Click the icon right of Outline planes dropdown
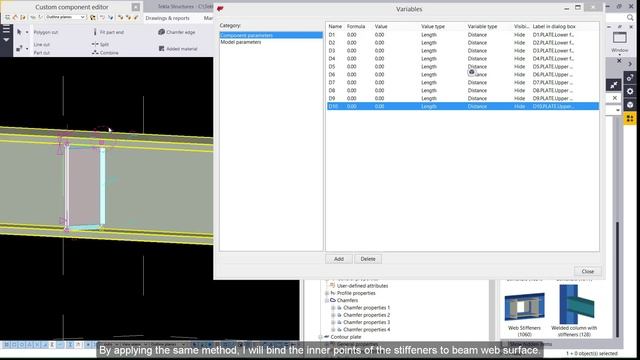Screen dimensions: 640x360 [93, 17]
